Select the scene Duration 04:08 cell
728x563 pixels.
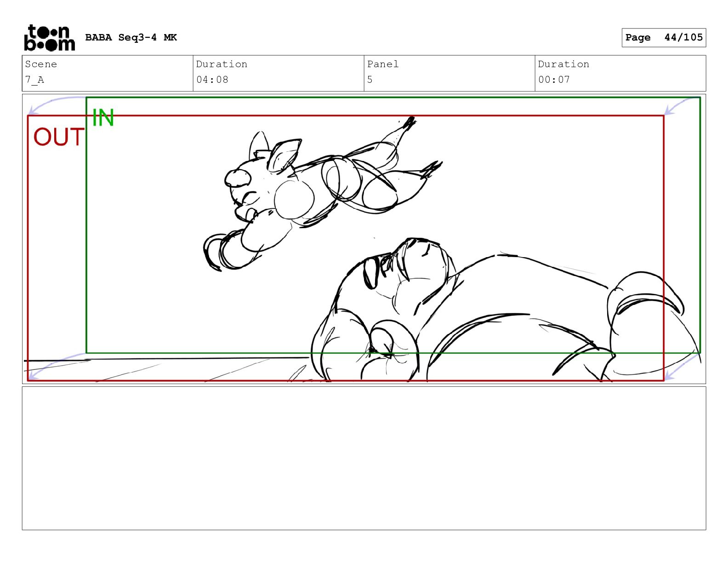(x=279, y=73)
